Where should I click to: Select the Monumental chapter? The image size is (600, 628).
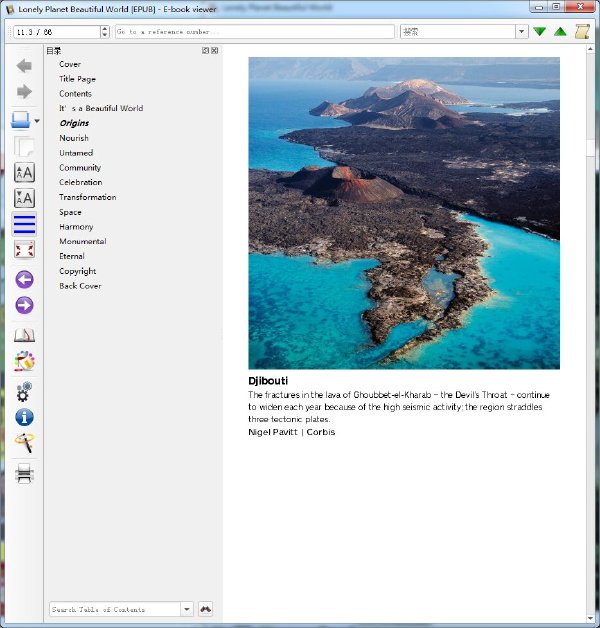coord(83,242)
